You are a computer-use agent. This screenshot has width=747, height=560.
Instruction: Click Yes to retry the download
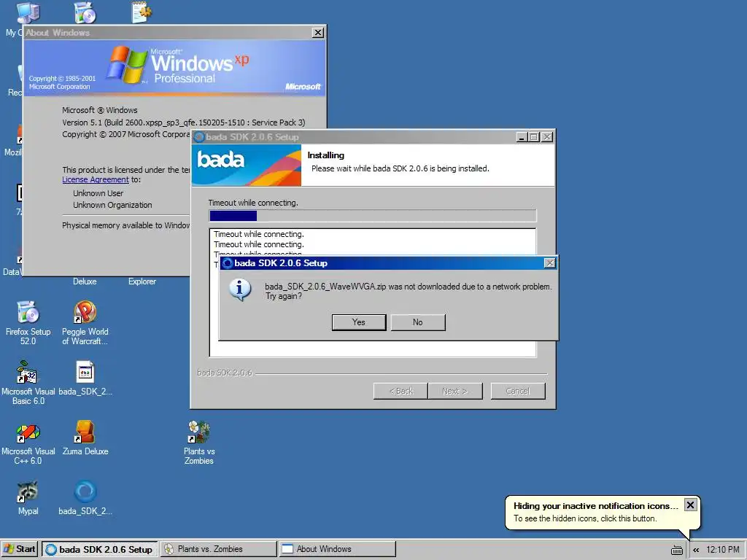pos(359,322)
